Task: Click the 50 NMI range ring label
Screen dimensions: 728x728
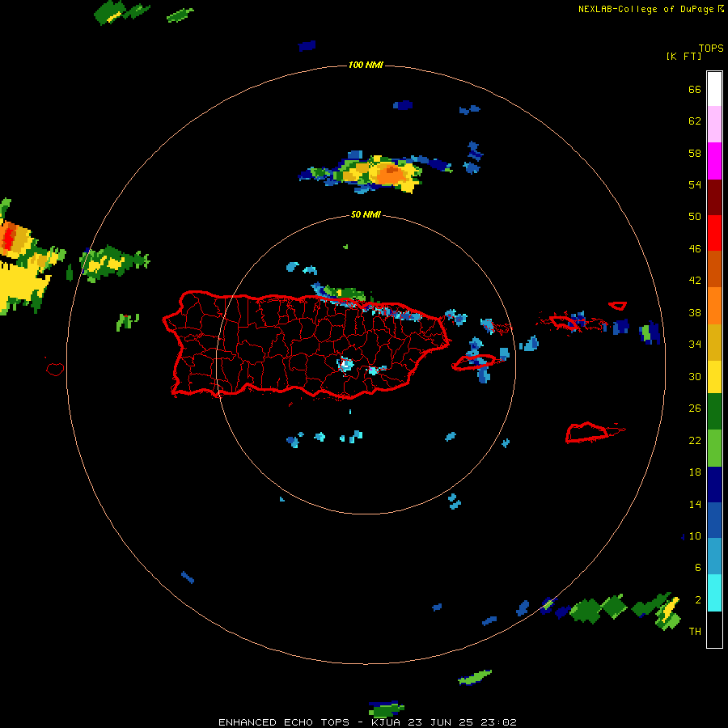Action: click(366, 214)
